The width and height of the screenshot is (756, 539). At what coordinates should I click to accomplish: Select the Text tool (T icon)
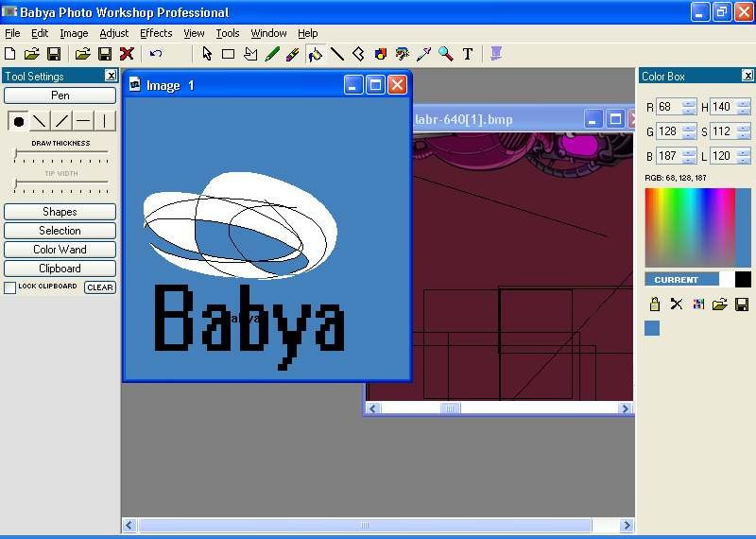467,54
